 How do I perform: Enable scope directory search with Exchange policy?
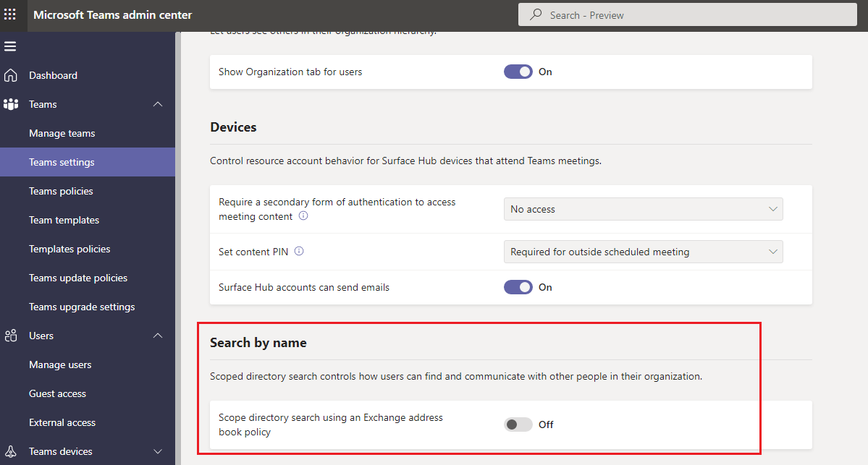tap(518, 425)
